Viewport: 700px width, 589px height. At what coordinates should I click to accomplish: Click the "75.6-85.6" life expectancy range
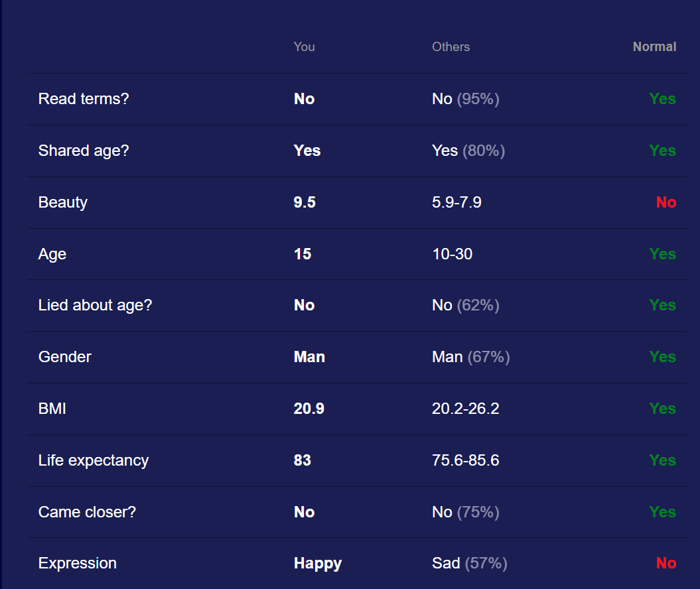point(465,460)
